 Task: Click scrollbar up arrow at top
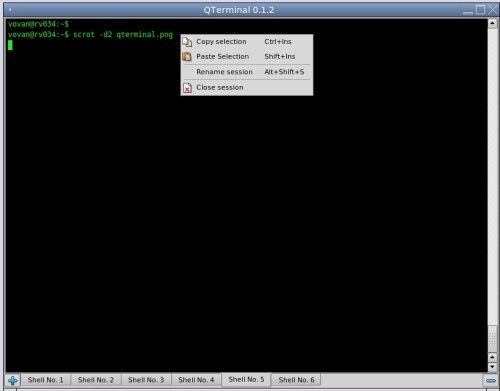[x=492, y=23]
